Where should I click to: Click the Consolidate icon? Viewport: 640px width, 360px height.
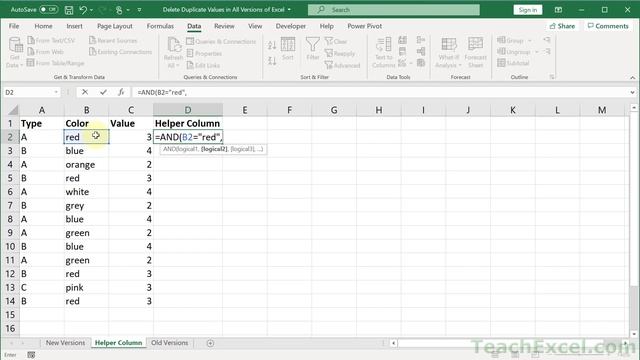pos(421,40)
